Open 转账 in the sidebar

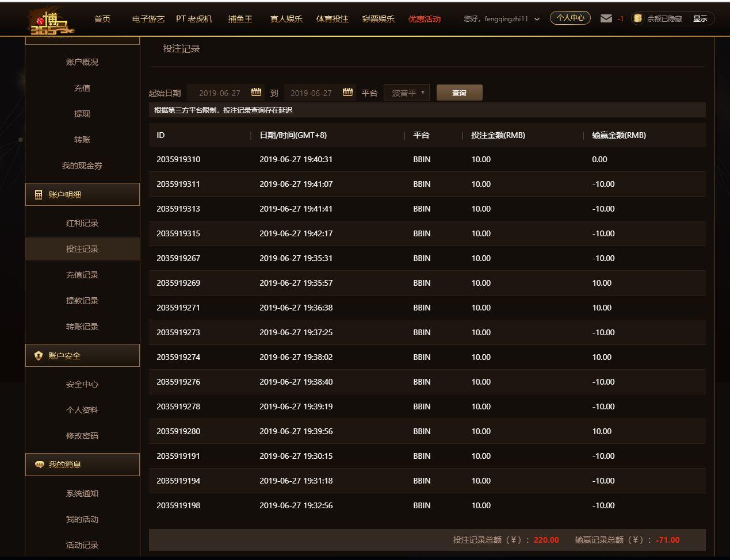point(82,140)
